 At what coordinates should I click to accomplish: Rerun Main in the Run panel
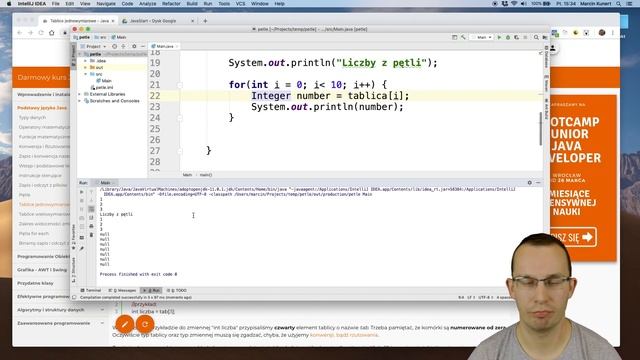tap(82, 192)
